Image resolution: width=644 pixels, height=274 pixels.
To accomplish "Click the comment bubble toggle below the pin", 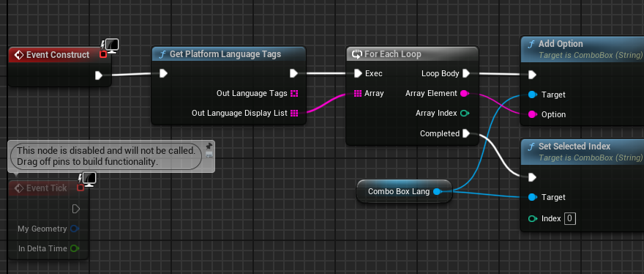I will (x=209, y=155).
